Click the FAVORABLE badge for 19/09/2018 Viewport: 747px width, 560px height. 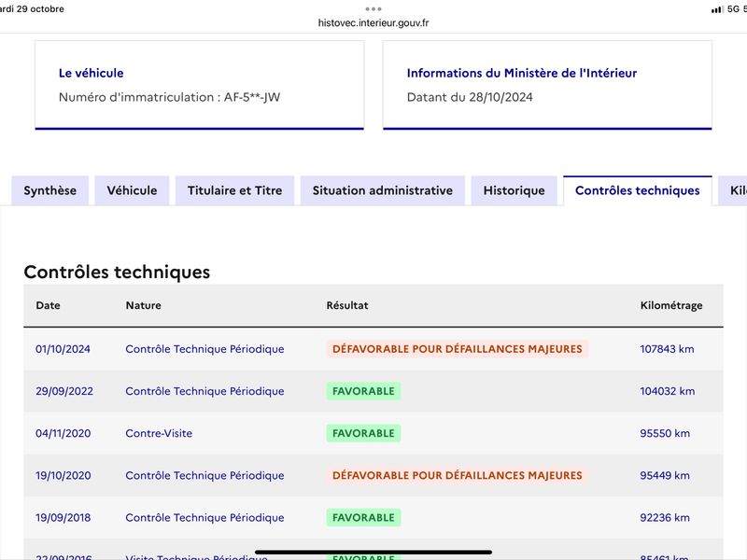363,518
